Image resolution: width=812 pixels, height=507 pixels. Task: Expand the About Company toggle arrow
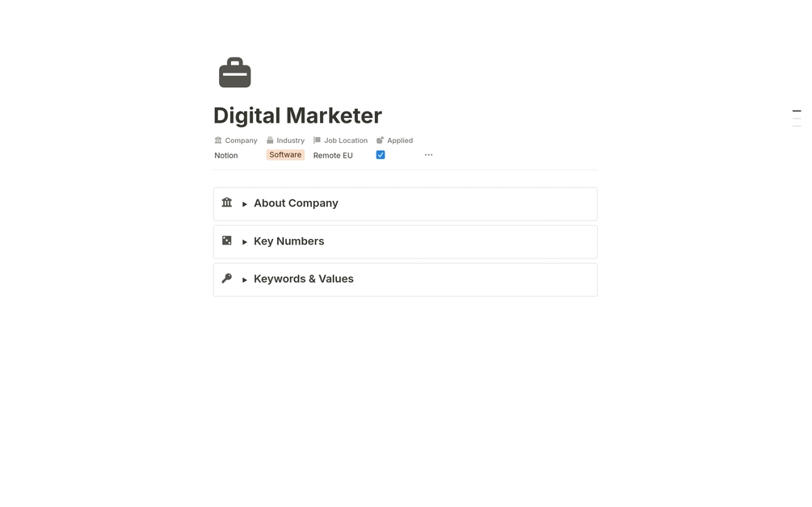[245, 203]
